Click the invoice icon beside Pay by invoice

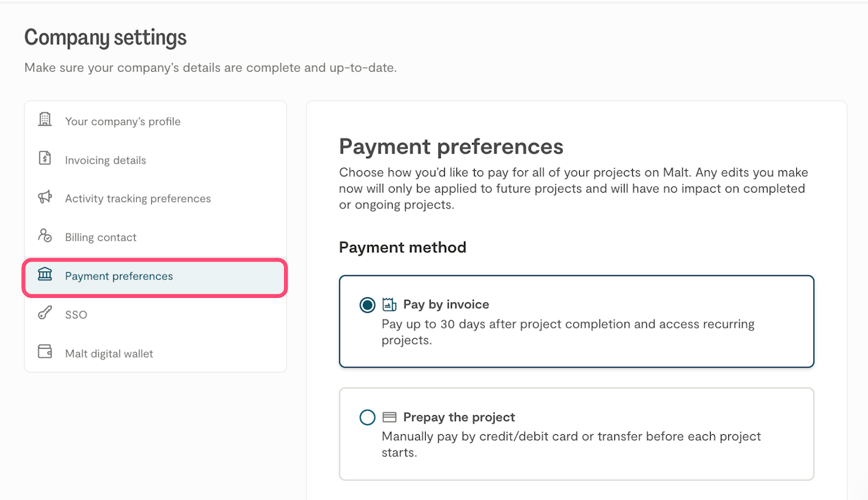point(389,305)
